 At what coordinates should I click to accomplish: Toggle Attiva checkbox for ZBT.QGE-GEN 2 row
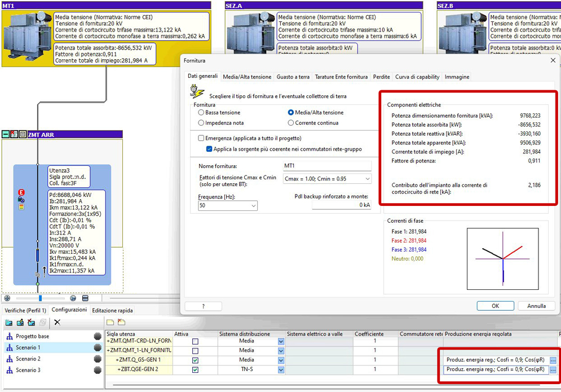[x=195, y=370]
